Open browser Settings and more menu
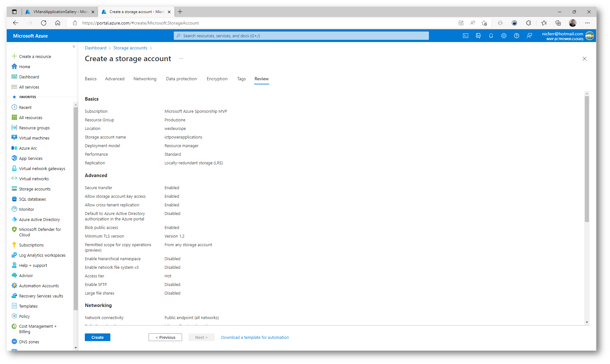610x364 pixels. (587, 23)
